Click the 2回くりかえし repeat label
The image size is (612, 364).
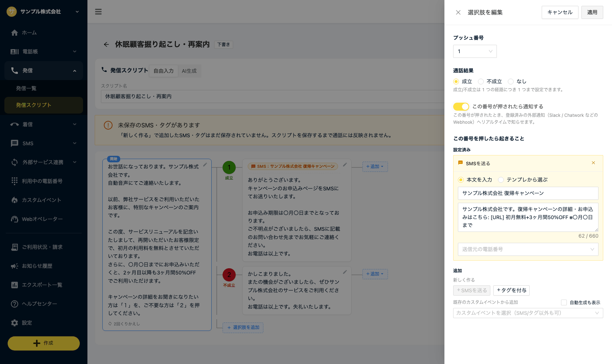124,324
